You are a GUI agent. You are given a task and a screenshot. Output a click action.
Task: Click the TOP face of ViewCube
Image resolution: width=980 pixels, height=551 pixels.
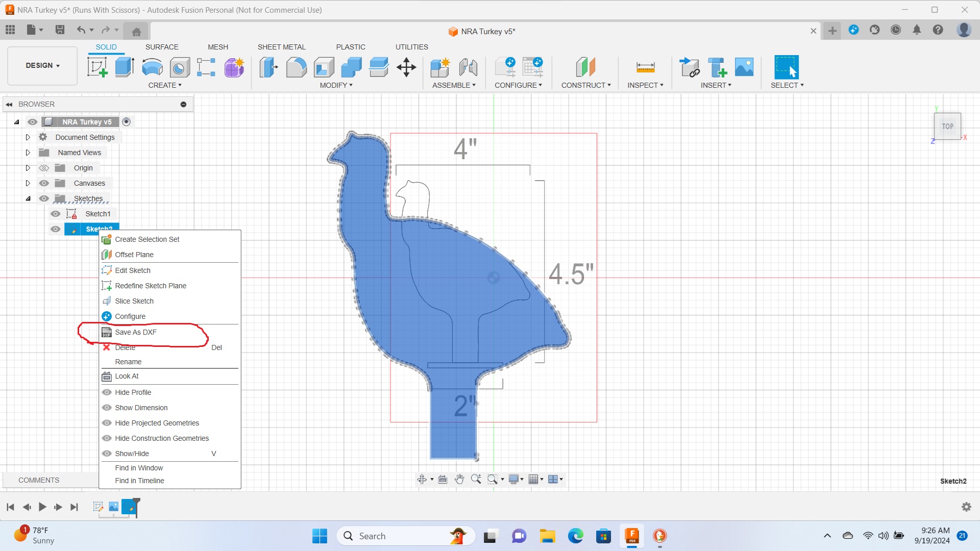click(x=947, y=126)
